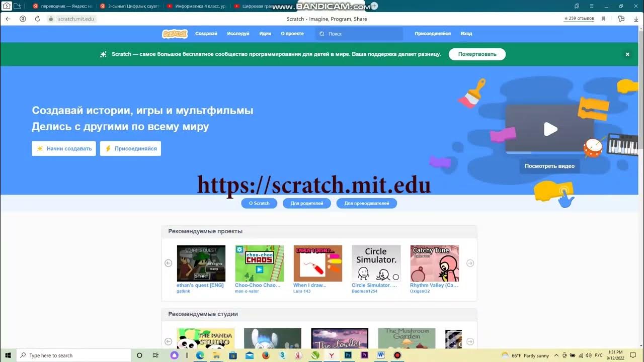Screen dimensions: 644x362
Task: Click Присоединяйся in the top navbar
Action: [433, 34]
